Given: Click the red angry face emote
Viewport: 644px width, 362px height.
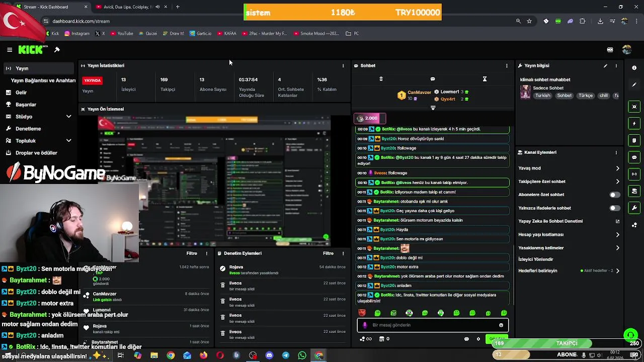Looking at the screenshot, I should tap(362, 313).
